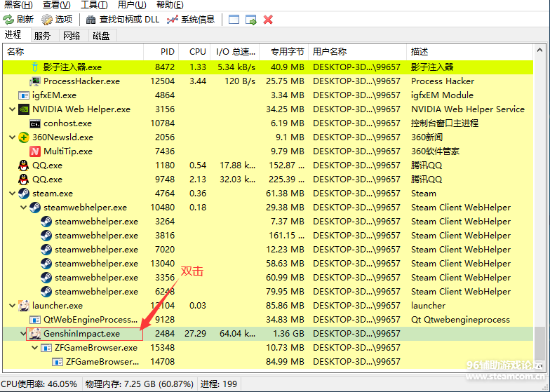Select steamwebhelper.exe row with PID 3356
This screenshot has width=550, height=392.
pyautogui.click(x=268, y=278)
